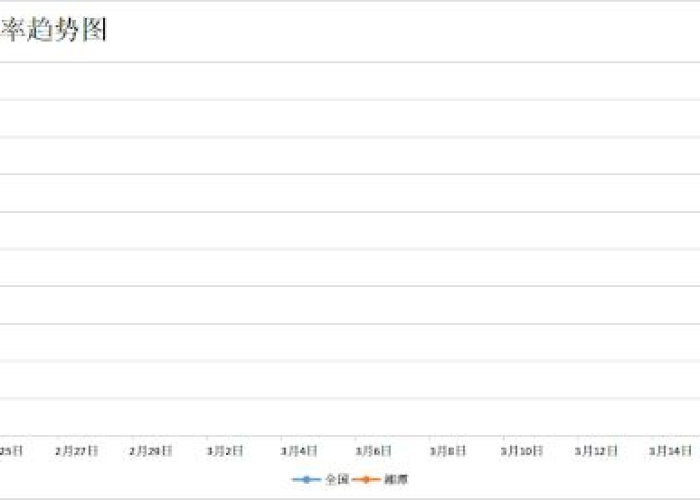
Task: Select the topmost horizontal gridline
Action: click(x=350, y=62)
